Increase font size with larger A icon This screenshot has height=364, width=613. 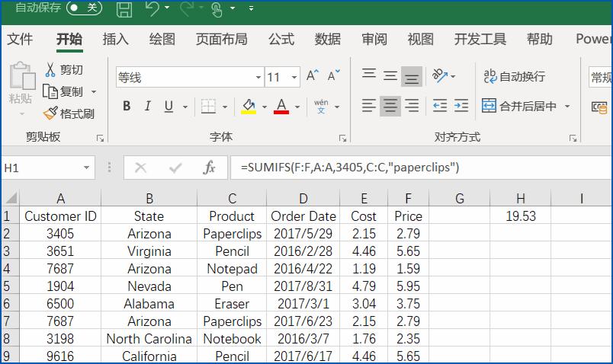pyautogui.click(x=313, y=75)
